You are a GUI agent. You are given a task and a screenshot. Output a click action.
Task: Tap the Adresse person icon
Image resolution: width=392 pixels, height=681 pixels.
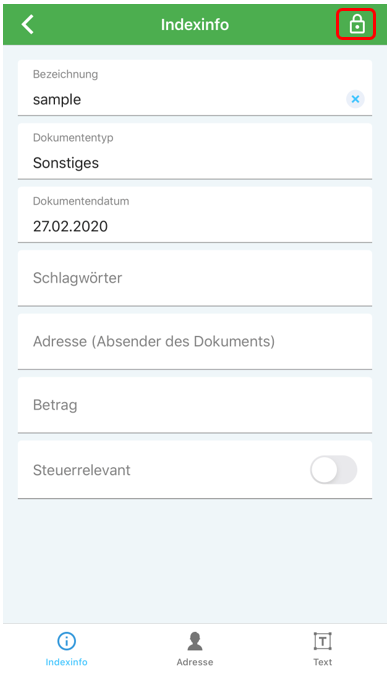coord(195,641)
